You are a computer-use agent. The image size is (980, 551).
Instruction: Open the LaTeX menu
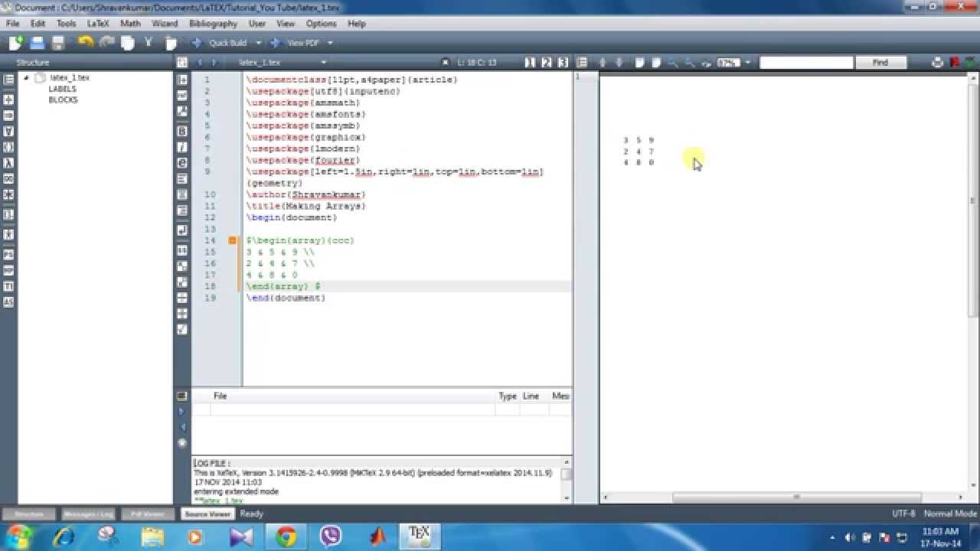coord(98,24)
